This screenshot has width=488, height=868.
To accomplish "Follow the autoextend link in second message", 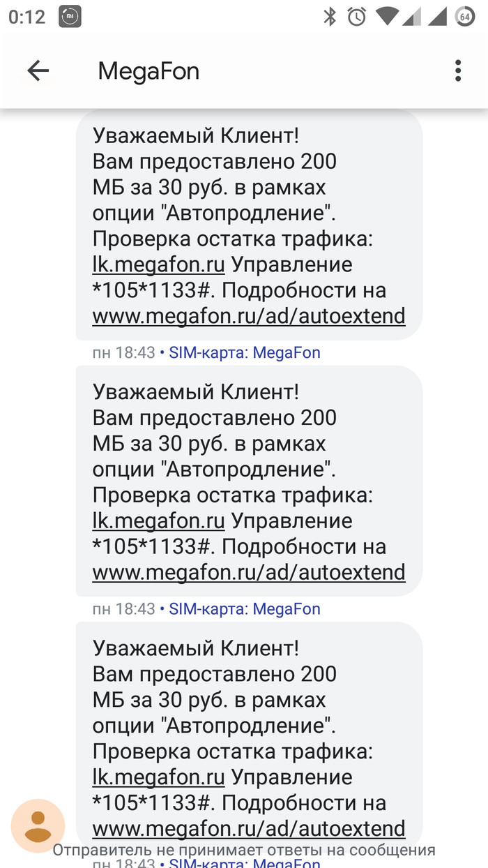I will pos(249,572).
